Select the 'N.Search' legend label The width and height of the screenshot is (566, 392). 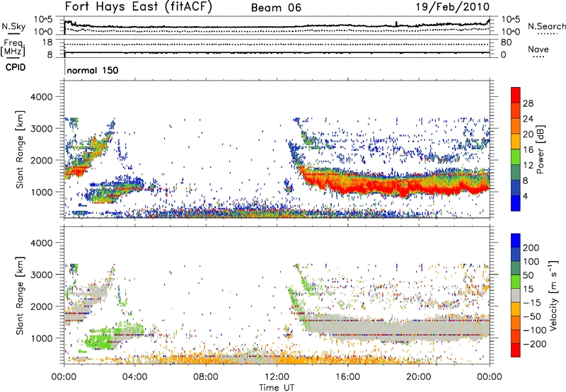546,26
